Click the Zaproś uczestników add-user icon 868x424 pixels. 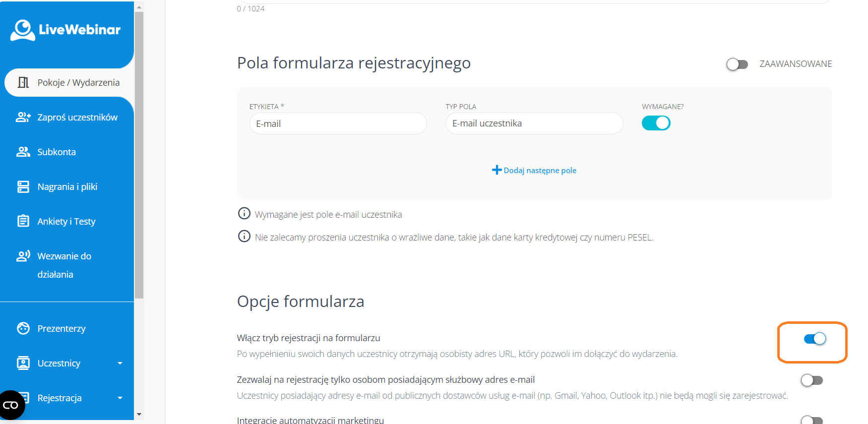[x=23, y=117]
